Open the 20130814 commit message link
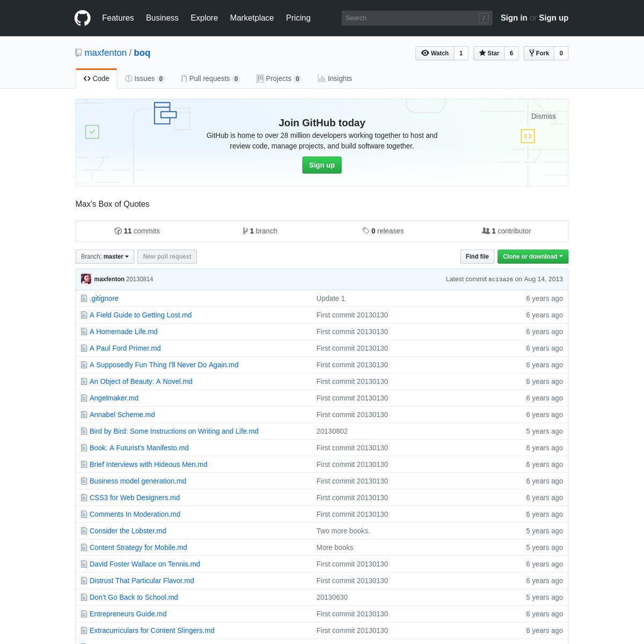The image size is (644, 644). tap(140, 279)
